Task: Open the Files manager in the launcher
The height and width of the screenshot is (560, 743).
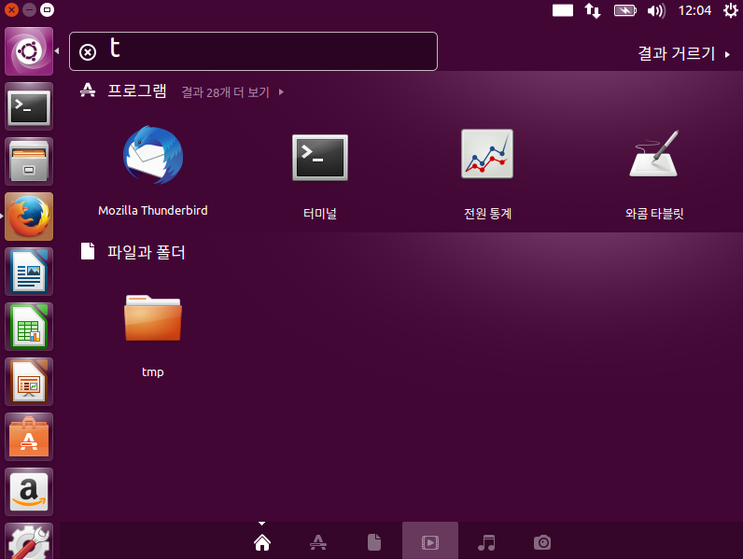Action: pos(29,161)
